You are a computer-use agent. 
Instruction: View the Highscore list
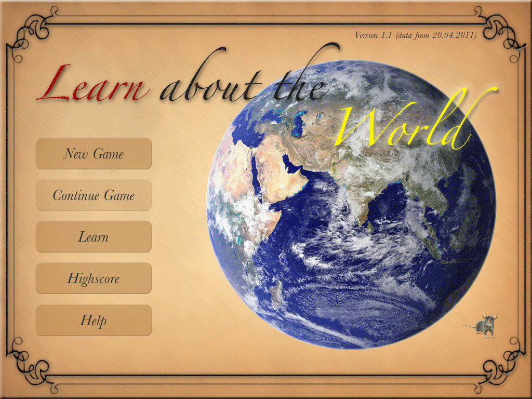(94, 278)
